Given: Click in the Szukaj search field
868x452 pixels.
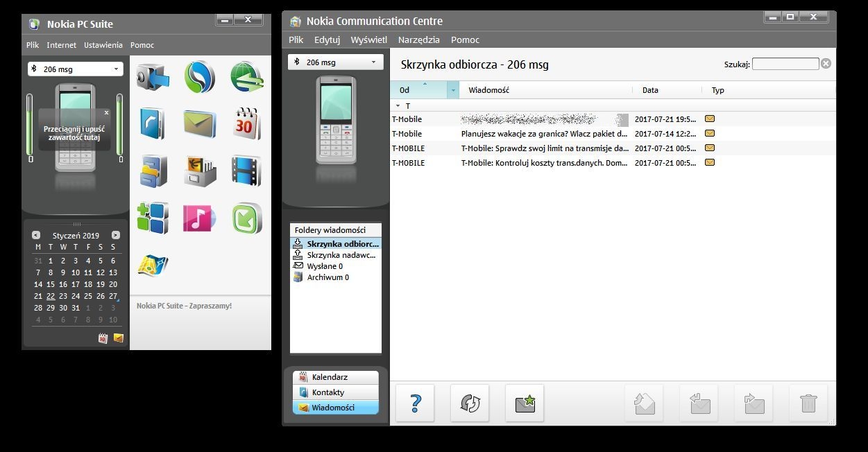Looking at the screenshot, I should click(x=785, y=64).
